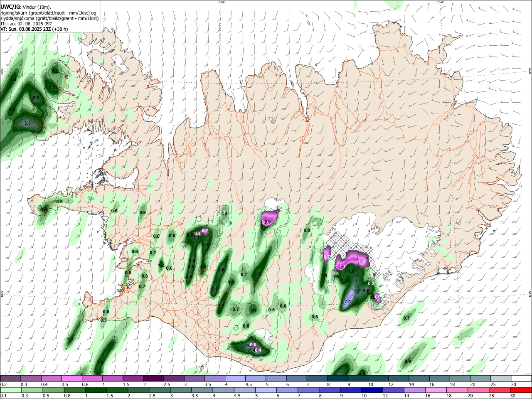
Task: Click the 'rigning/skúrir' legend description line
Action: coord(48,13)
